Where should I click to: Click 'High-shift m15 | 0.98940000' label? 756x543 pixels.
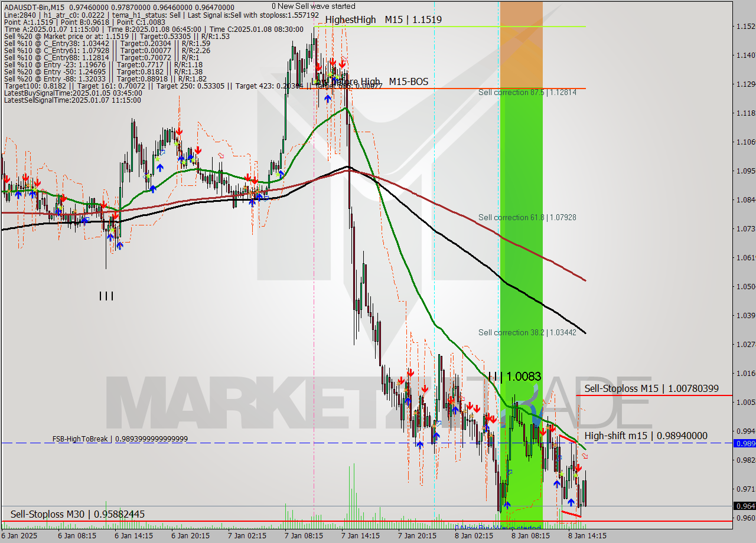646,436
